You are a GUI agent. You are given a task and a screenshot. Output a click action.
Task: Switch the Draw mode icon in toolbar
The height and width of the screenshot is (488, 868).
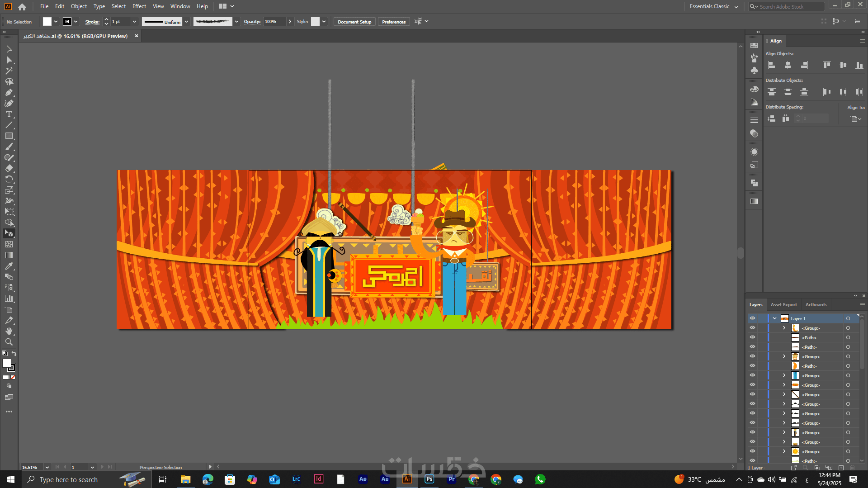[9, 386]
